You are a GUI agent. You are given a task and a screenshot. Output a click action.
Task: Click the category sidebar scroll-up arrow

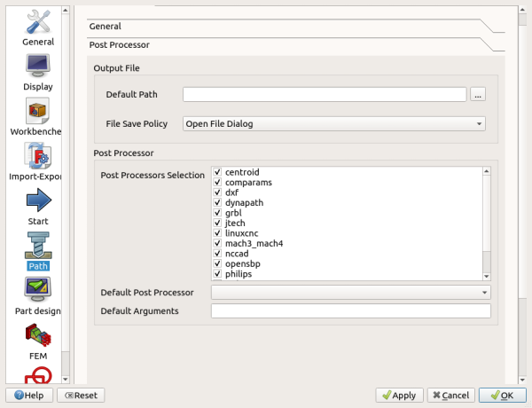[66, 10]
